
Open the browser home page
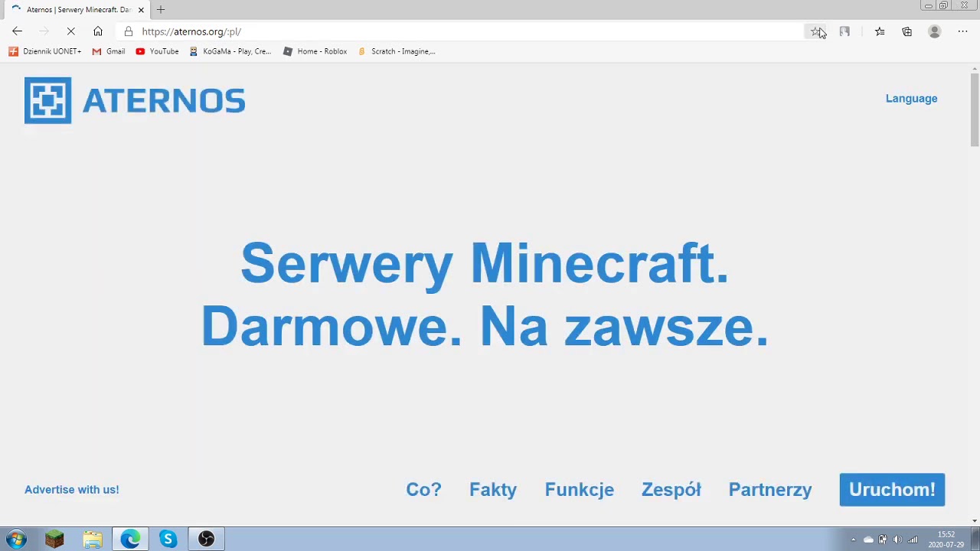(x=98, y=31)
